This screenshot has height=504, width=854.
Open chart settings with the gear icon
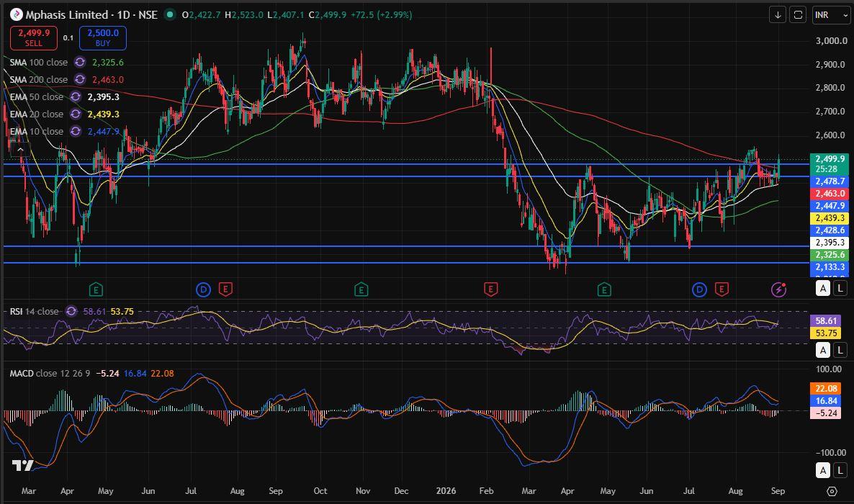click(832, 491)
